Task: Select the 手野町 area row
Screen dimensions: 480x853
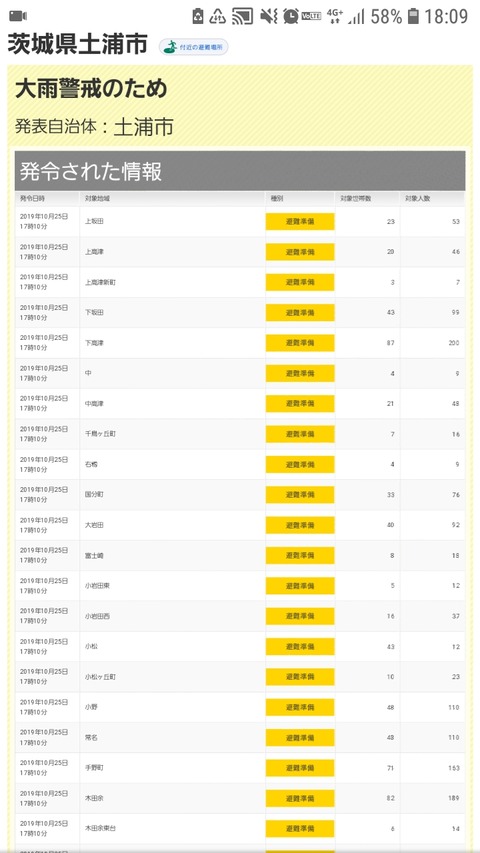Action: pyautogui.click(x=240, y=768)
